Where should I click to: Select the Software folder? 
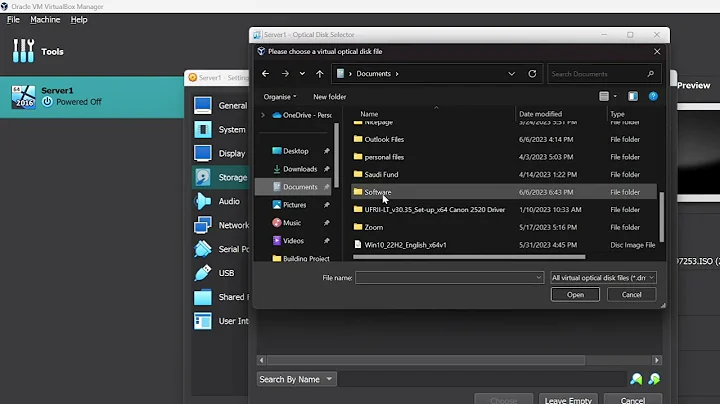(504, 192)
